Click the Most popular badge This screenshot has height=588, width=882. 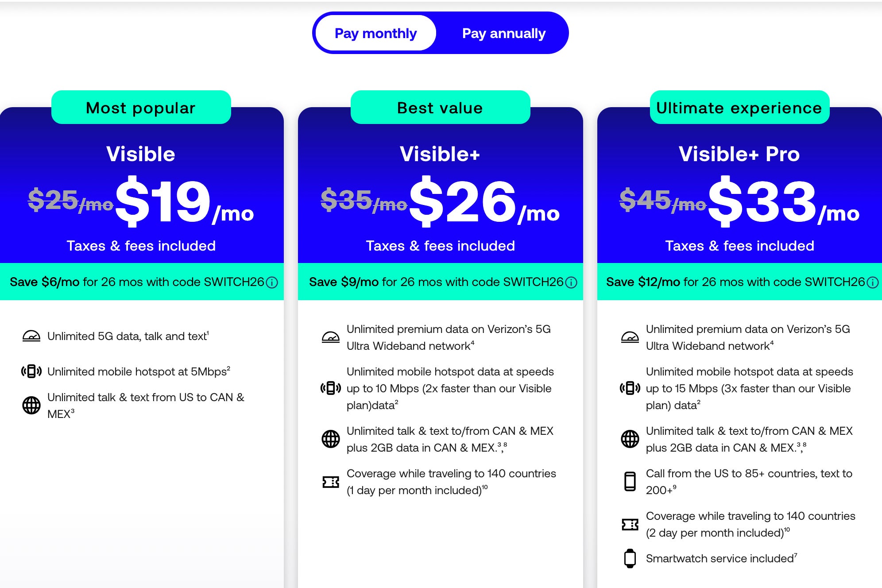click(141, 108)
